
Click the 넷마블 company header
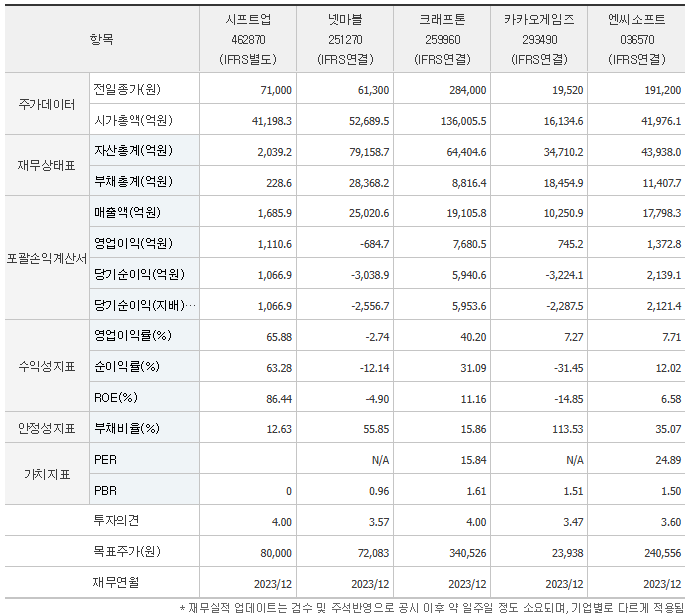[x=345, y=39]
